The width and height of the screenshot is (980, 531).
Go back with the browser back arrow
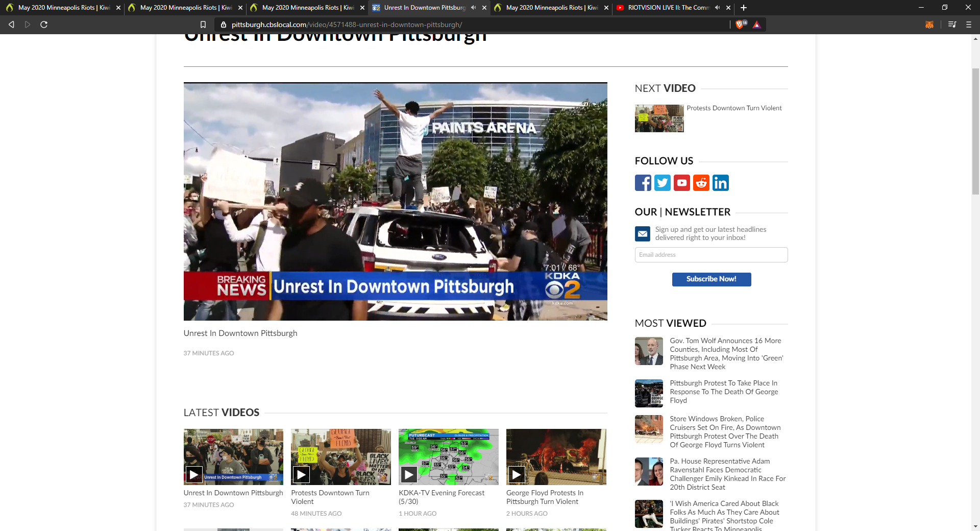(11, 25)
